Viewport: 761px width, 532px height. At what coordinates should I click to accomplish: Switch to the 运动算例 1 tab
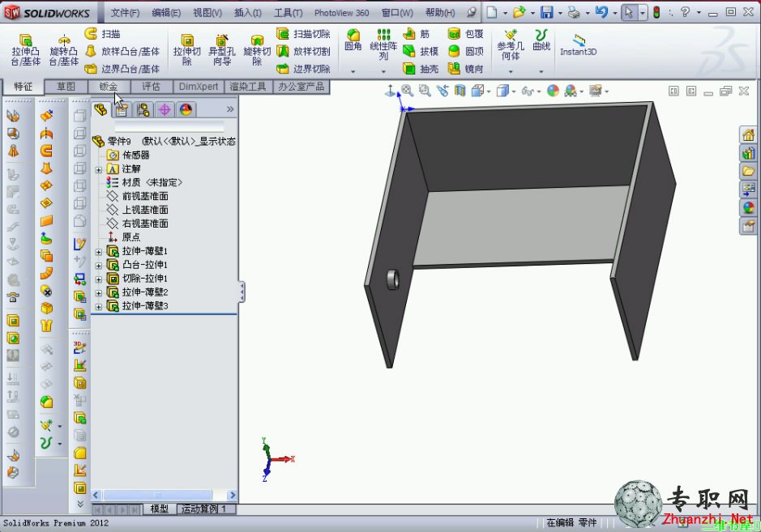(204, 509)
